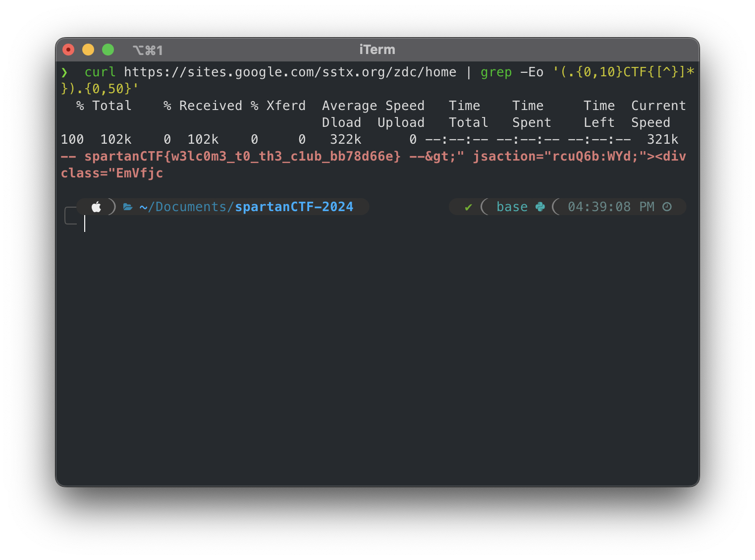Click the curl command word
The width and height of the screenshot is (755, 560).
coord(100,72)
